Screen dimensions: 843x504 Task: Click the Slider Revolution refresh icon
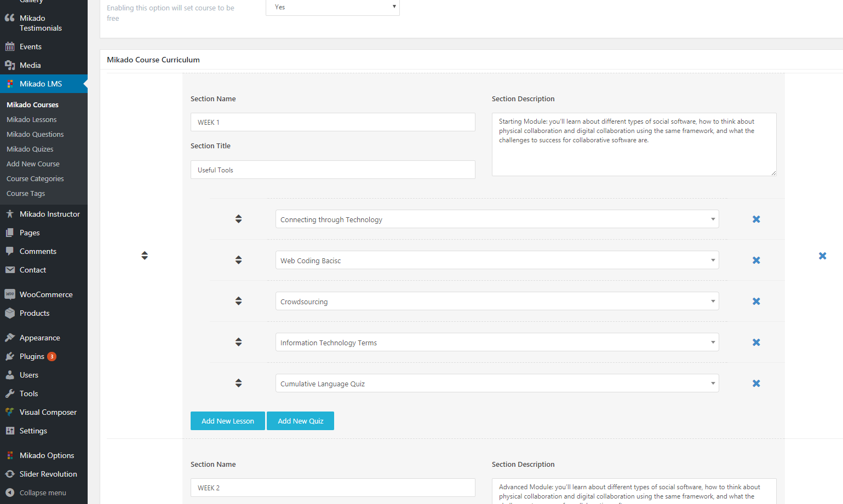coord(10,474)
